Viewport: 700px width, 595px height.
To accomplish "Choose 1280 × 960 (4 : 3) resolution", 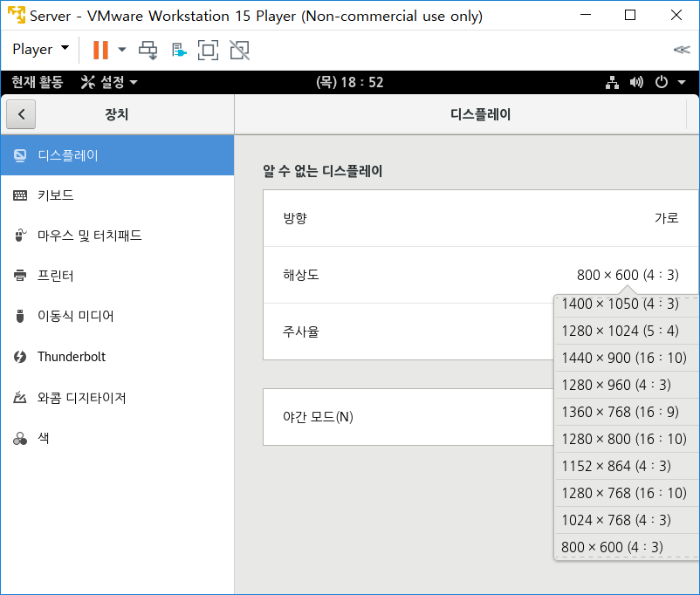I will click(x=627, y=385).
